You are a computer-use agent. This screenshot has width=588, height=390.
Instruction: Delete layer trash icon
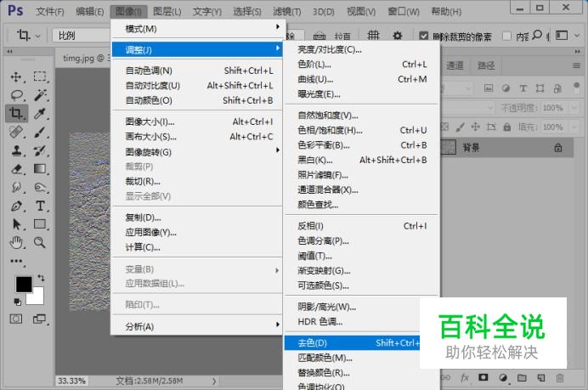560,377
